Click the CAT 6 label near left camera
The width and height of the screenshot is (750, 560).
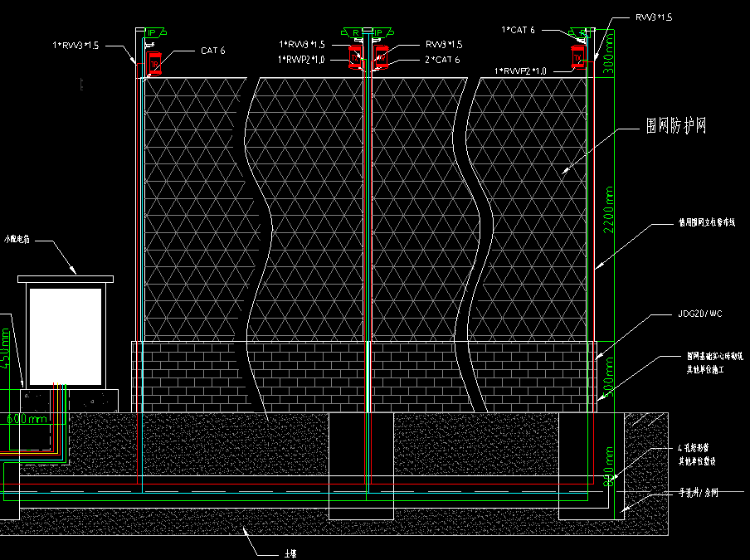pos(212,51)
